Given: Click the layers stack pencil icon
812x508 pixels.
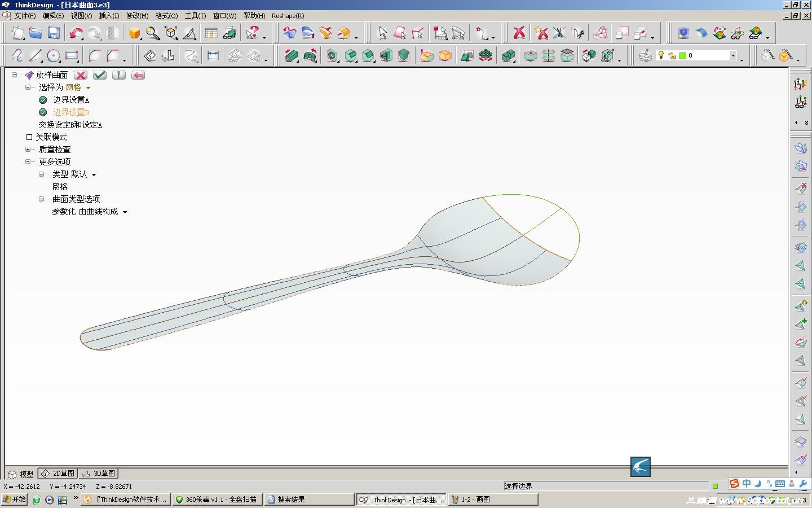Looking at the screenshot, I should (x=645, y=55).
